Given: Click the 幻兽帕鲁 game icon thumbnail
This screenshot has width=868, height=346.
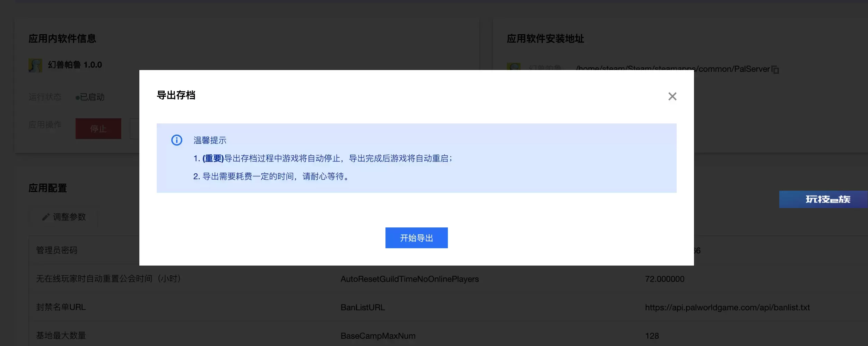Looking at the screenshot, I should (x=35, y=65).
